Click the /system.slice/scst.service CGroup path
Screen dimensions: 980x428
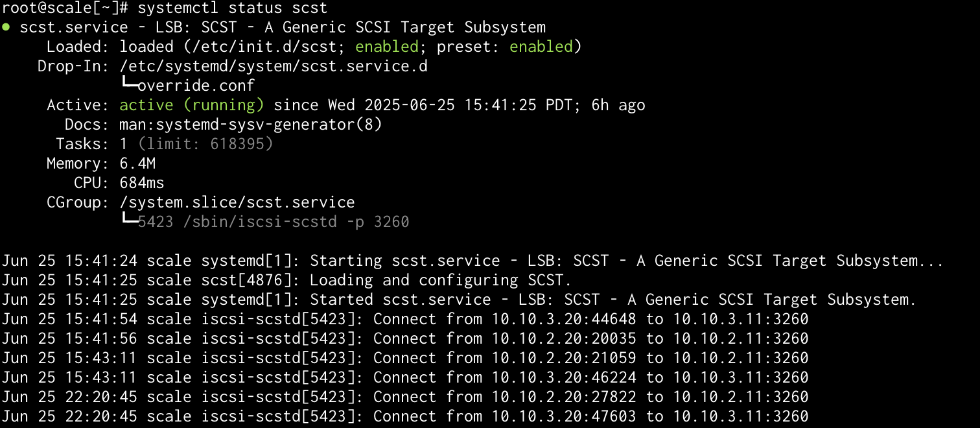tap(237, 202)
